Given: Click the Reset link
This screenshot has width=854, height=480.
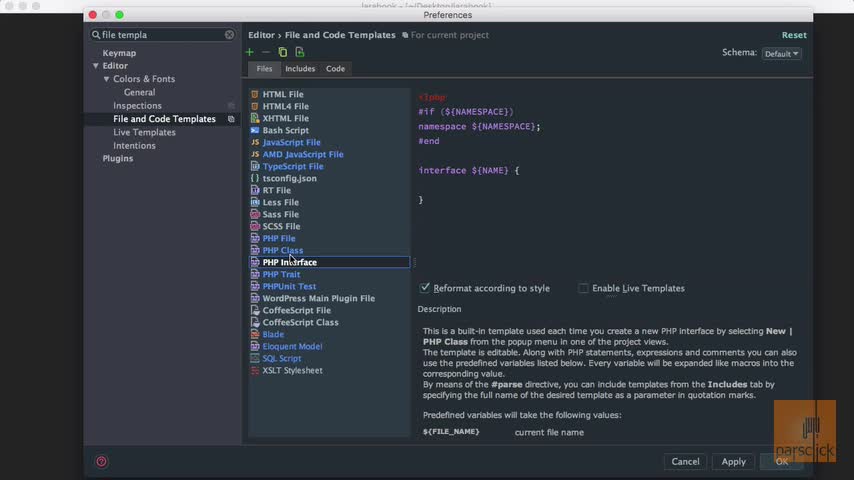Looking at the screenshot, I should [x=794, y=35].
